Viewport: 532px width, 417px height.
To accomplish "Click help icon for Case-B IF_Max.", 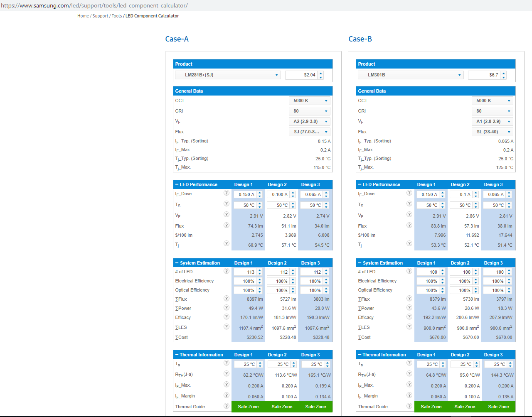I will click(409, 384).
